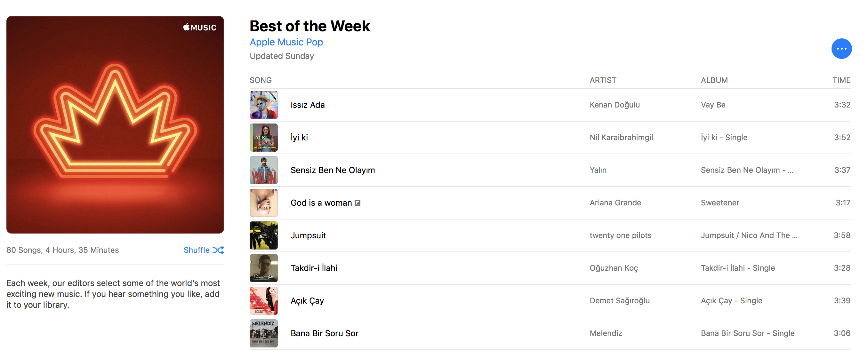Open artist Ariana Grande
Viewport: 868px width, 350px height.
(615, 203)
